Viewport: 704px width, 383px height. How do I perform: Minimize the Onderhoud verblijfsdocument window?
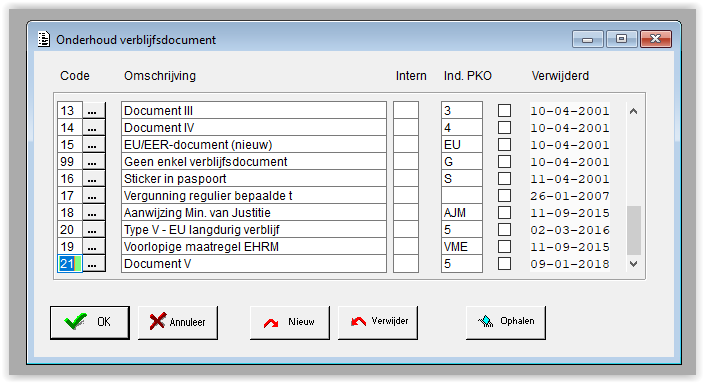[x=588, y=39]
